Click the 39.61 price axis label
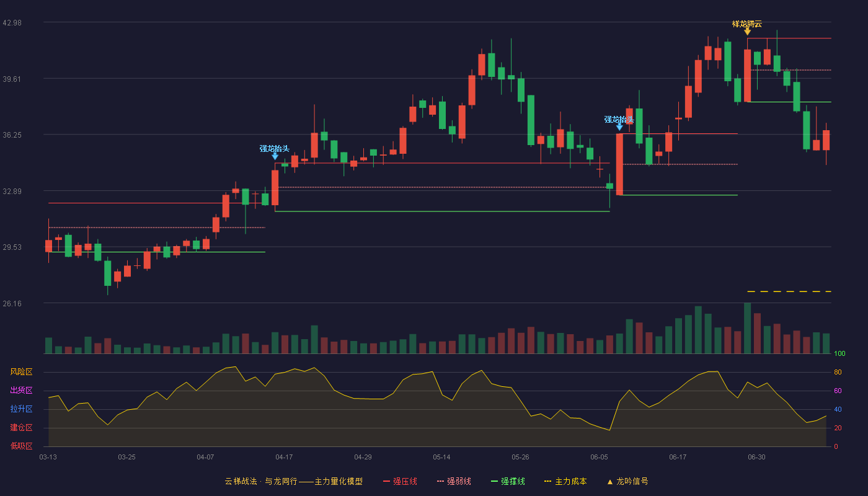The image size is (868, 496). tap(12, 79)
